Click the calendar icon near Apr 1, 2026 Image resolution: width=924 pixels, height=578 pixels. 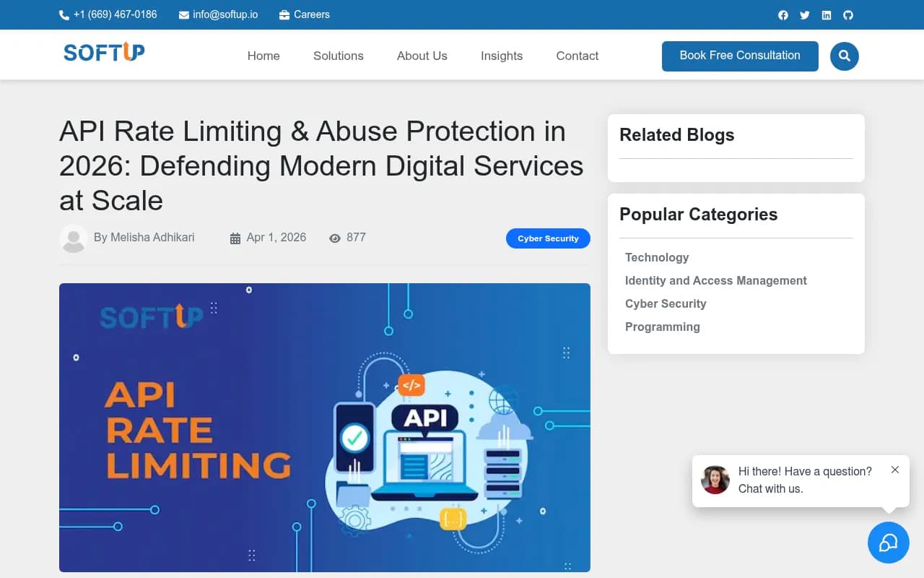coord(235,237)
